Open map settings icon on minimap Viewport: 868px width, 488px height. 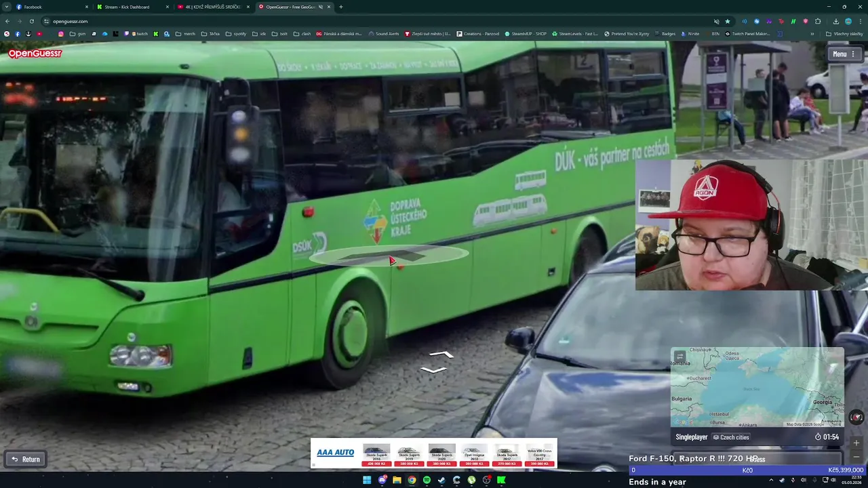point(679,357)
